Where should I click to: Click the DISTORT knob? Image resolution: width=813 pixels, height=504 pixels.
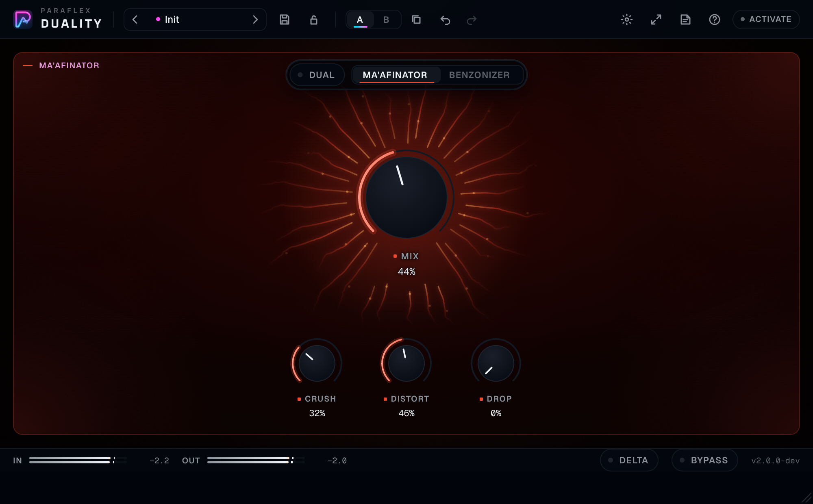pyautogui.click(x=406, y=363)
